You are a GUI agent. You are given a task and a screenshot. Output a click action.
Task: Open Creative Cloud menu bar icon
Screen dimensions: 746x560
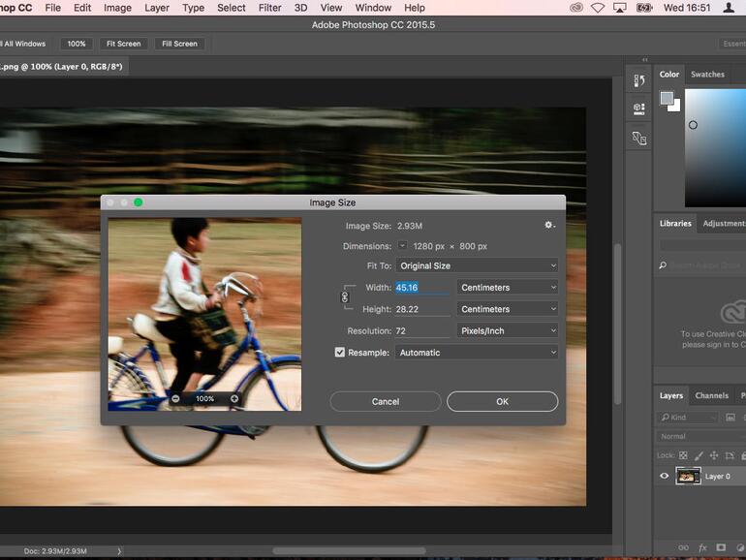point(576,8)
